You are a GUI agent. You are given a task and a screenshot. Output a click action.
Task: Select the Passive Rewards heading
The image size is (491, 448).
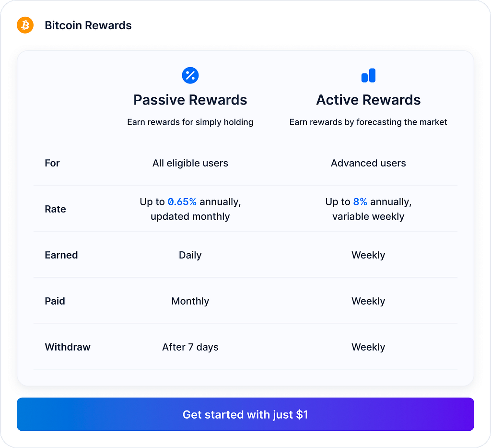pos(190,100)
